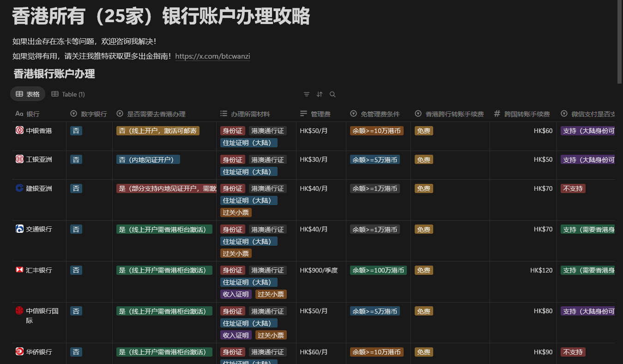Click 免费 tag in 中银香港 row
Viewport: 623px width, 364px height.
pos(424,131)
